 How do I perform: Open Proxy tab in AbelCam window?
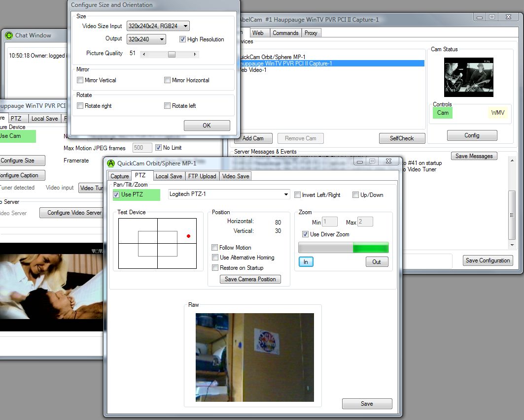pos(311,33)
